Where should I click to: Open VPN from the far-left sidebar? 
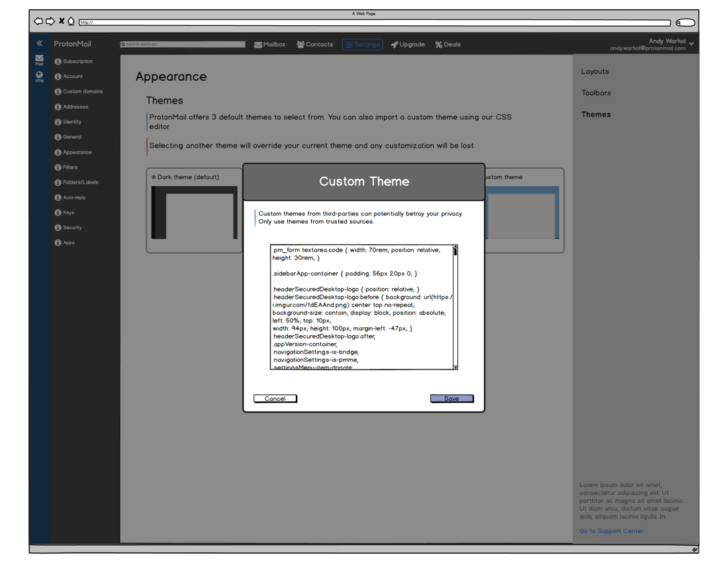coord(39,76)
